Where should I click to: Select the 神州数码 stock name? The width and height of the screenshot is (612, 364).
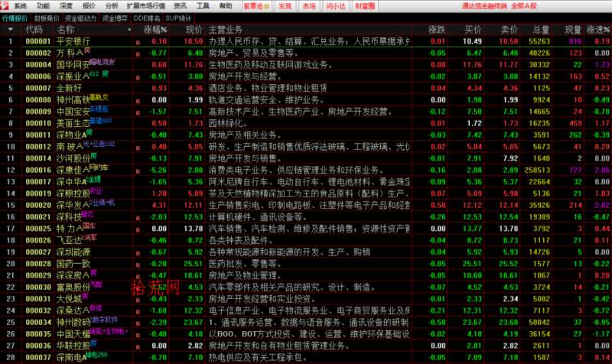[x=73, y=322]
